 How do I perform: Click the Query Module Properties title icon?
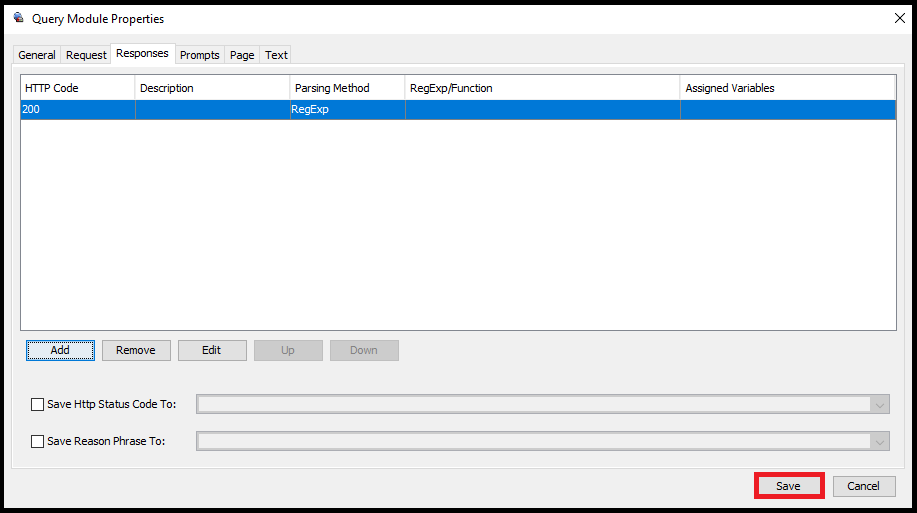point(19,18)
